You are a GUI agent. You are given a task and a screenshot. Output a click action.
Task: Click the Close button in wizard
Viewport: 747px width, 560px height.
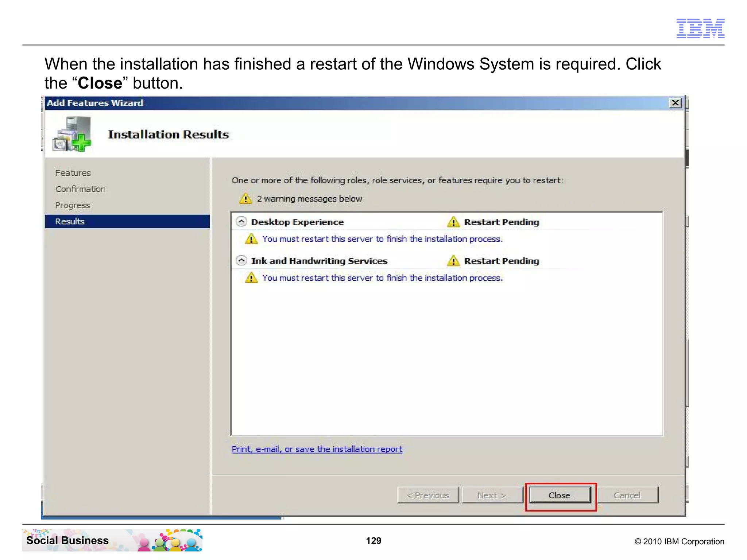point(560,495)
